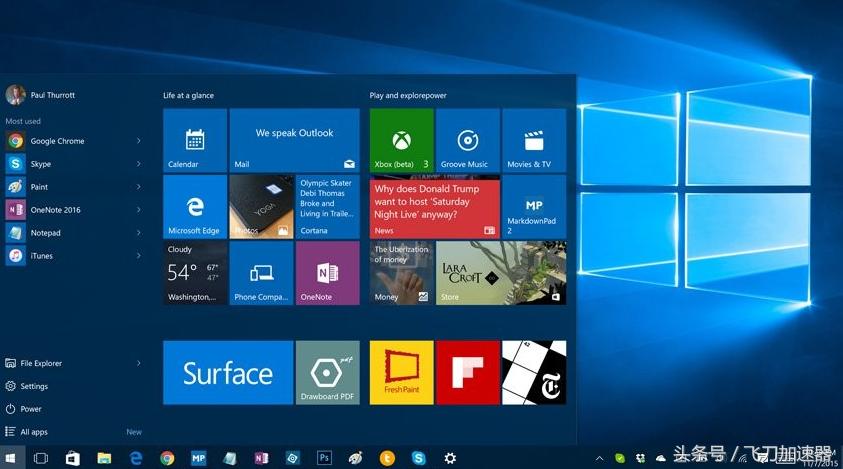843x469 pixels.
Task: Click the Power button in Start menu
Action: [x=30, y=409]
